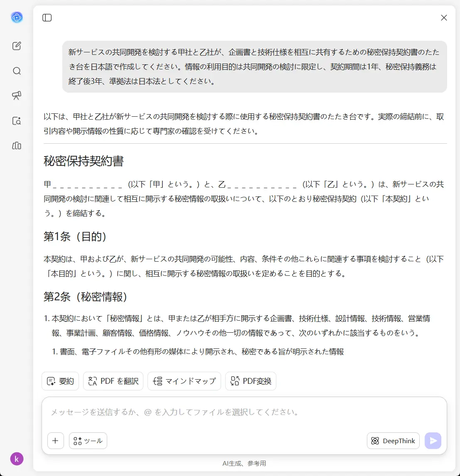460x476 pixels.
Task: Click the plus attach button
Action: click(x=56, y=440)
